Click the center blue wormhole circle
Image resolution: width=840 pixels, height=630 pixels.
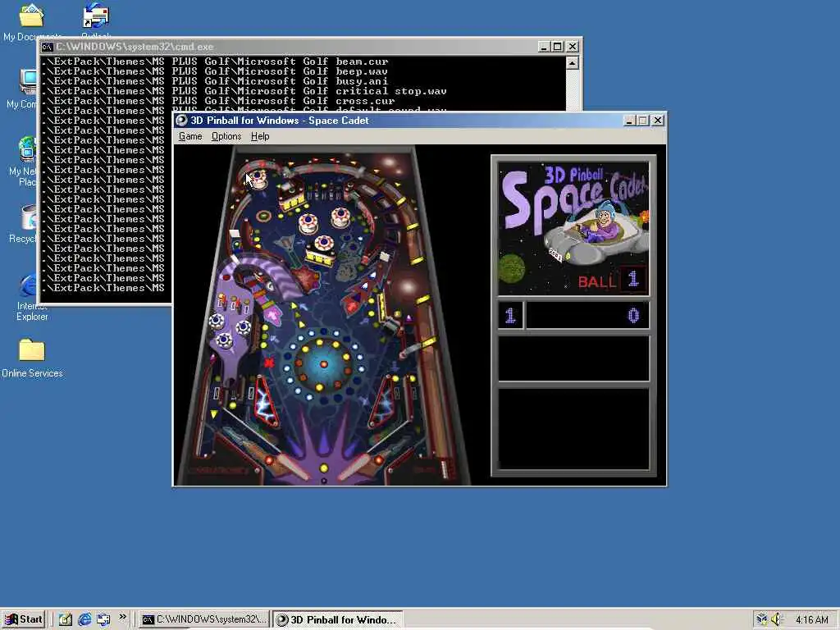tap(323, 363)
